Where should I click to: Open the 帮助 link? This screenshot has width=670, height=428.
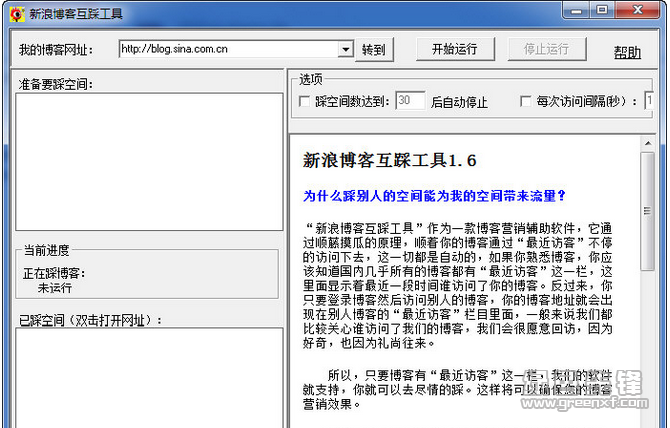(627, 52)
